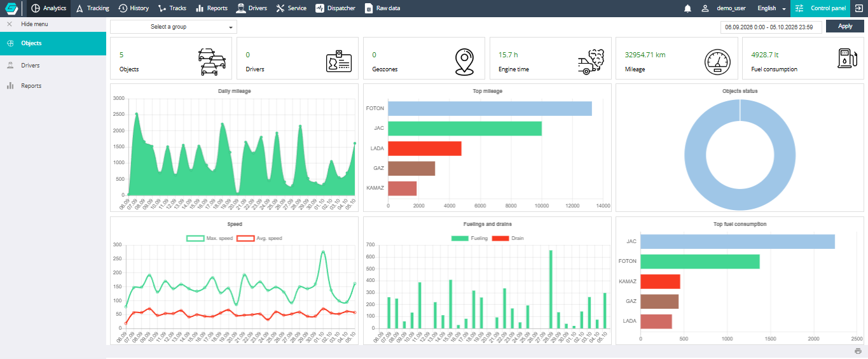Click the KAMAZ bar in Top fuel consumption
This screenshot has width=868, height=359.
(x=660, y=281)
